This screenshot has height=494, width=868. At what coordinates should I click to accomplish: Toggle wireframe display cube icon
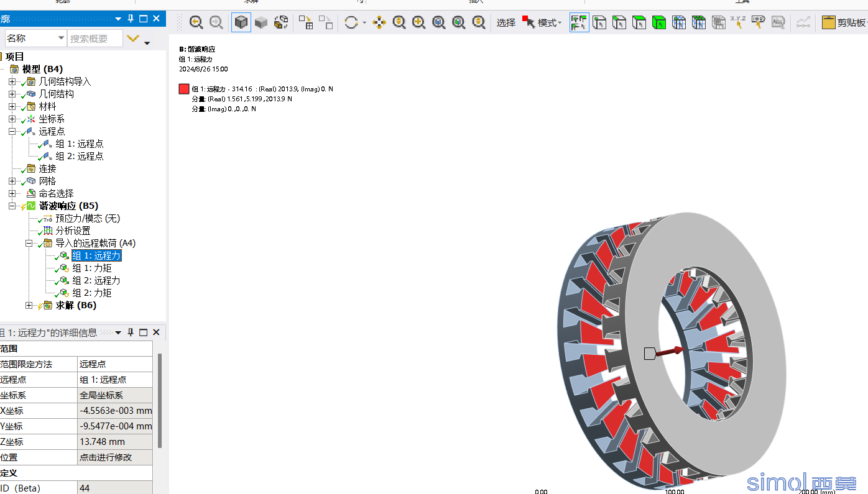point(281,22)
